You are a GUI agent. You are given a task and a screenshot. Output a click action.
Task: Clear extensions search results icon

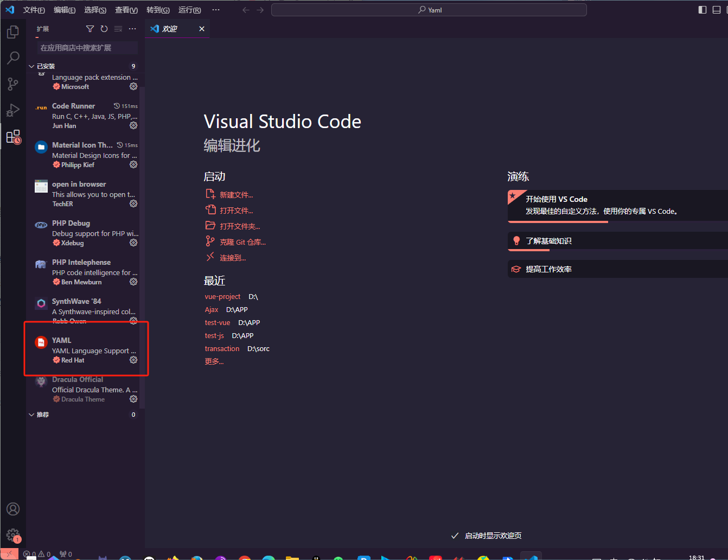tap(118, 29)
